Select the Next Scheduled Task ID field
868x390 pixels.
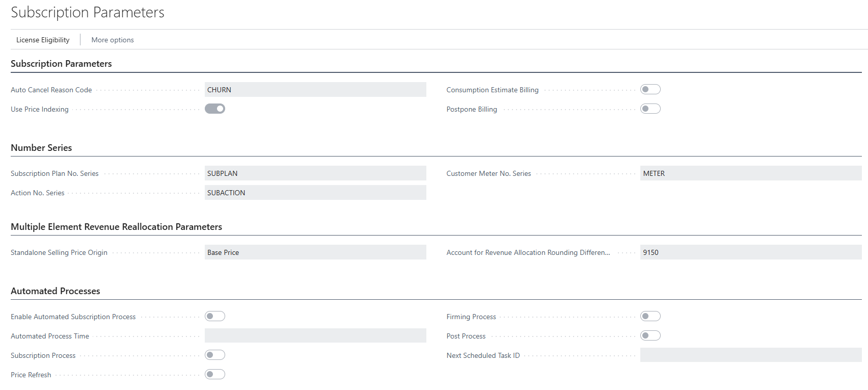750,355
